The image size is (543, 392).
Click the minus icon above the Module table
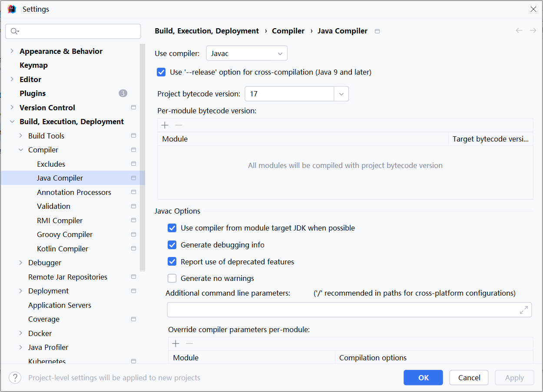pos(179,125)
